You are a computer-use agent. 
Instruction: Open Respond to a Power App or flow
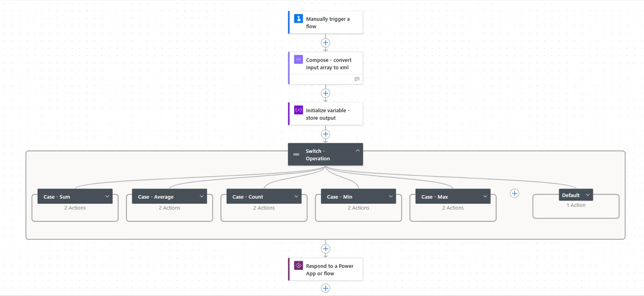click(x=326, y=269)
